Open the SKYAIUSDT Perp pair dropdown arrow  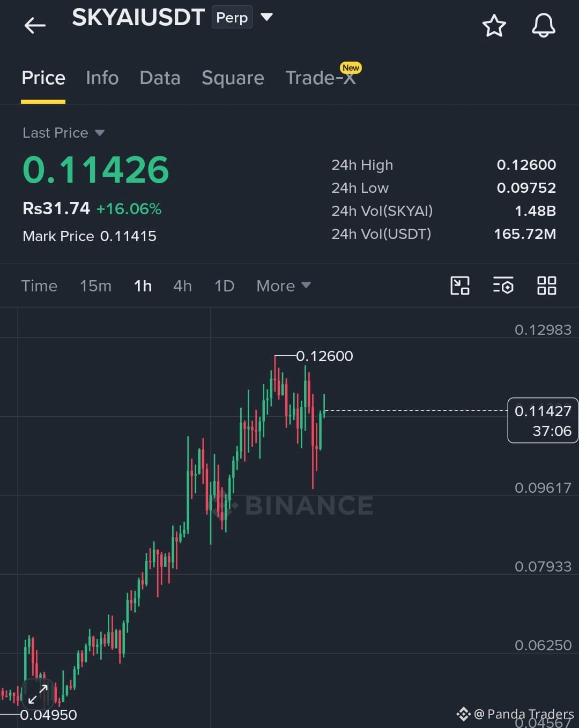point(266,17)
